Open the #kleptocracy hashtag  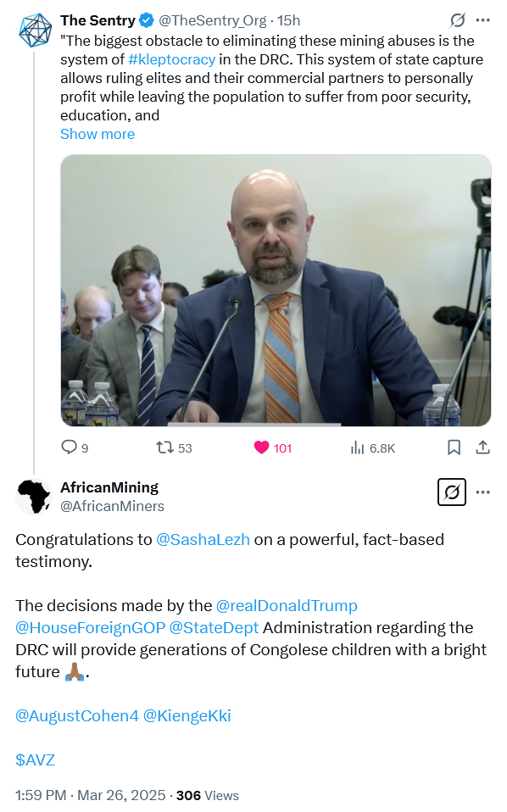pyautogui.click(x=171, y=59)
